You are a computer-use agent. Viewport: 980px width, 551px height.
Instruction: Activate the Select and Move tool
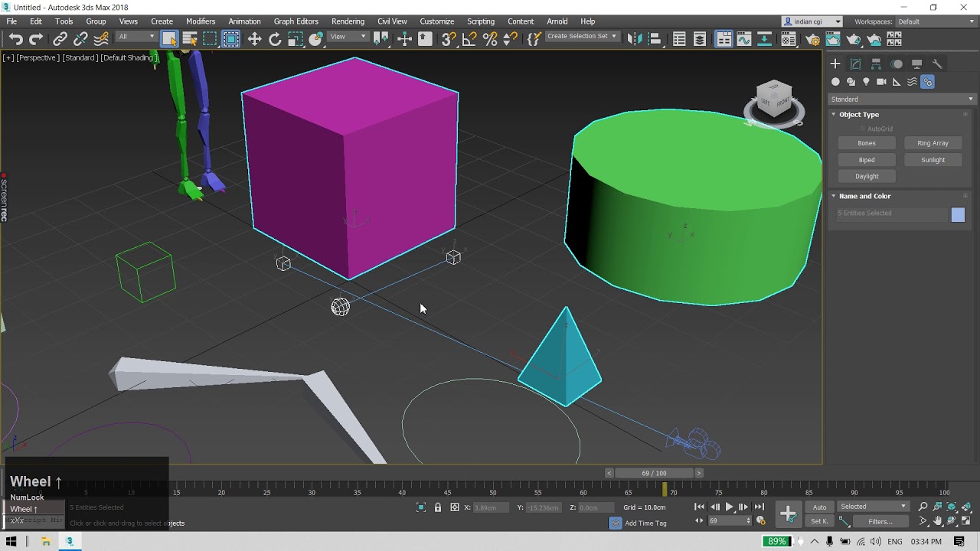[x=254, y=39]
